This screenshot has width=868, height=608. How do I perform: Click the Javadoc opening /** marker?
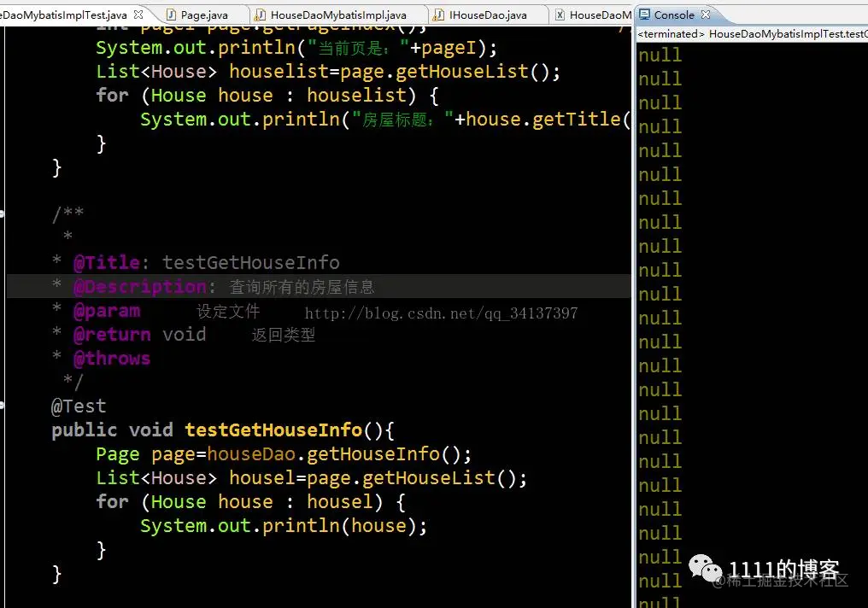pos(67,213)
